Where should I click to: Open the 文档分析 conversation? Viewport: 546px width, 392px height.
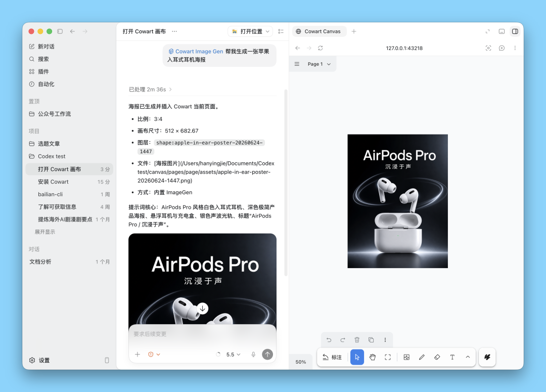(69, 262)
